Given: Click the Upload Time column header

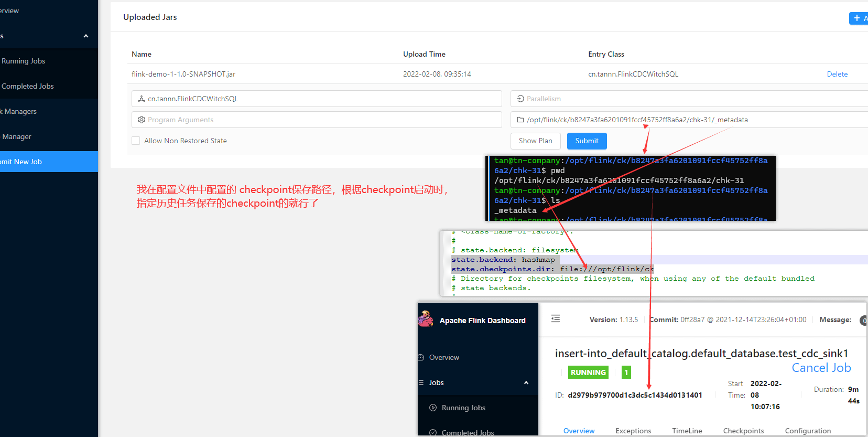Looking at the screenshot, I should coord(424,54).
